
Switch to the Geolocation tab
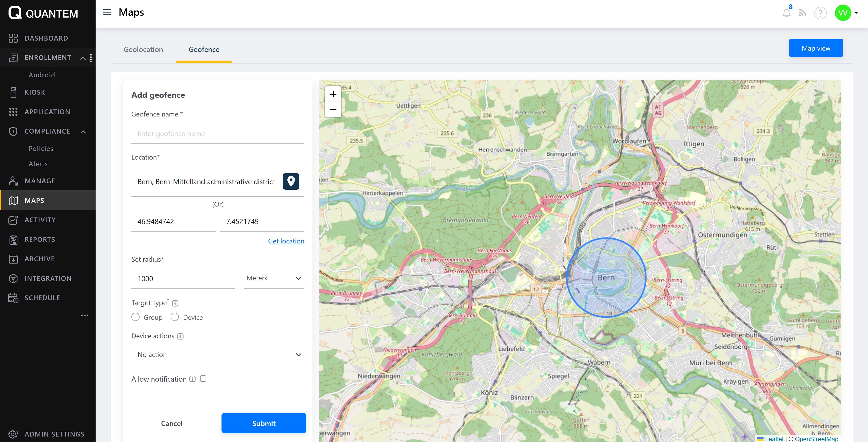(143, 49)
